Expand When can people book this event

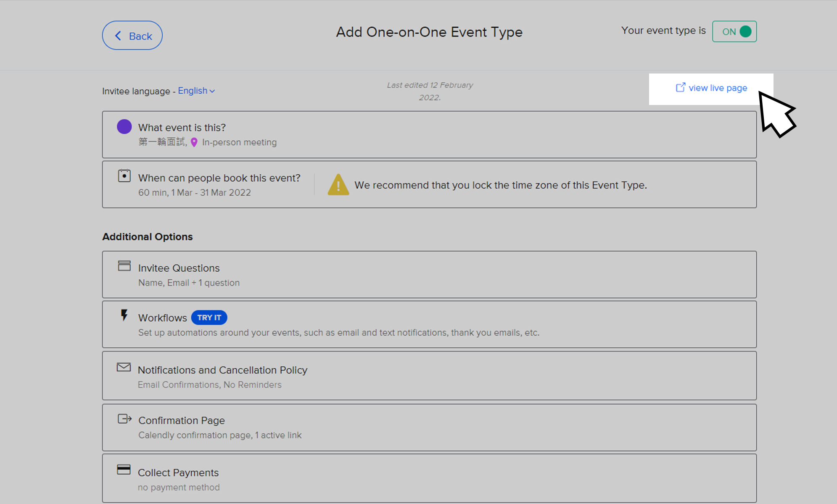[x=429, y=184]
